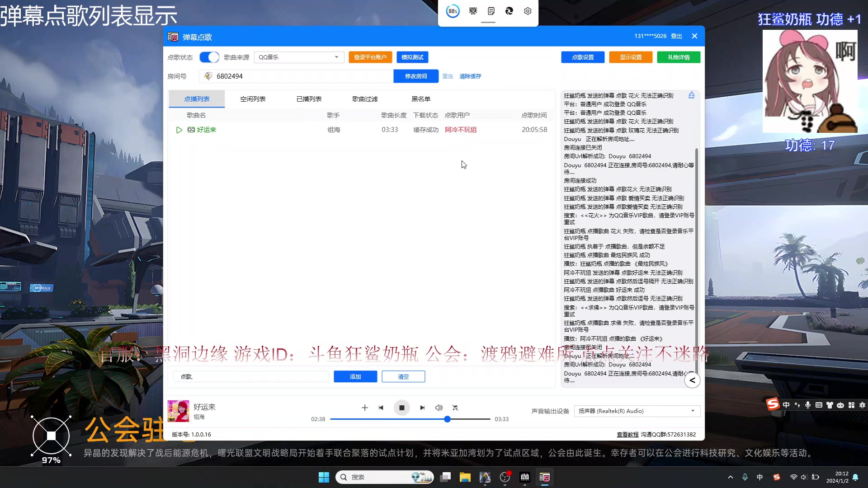This screenshot has width=868, height=488.
Task: Open 显示设置 settings
Action: click(x=631, y=57)
